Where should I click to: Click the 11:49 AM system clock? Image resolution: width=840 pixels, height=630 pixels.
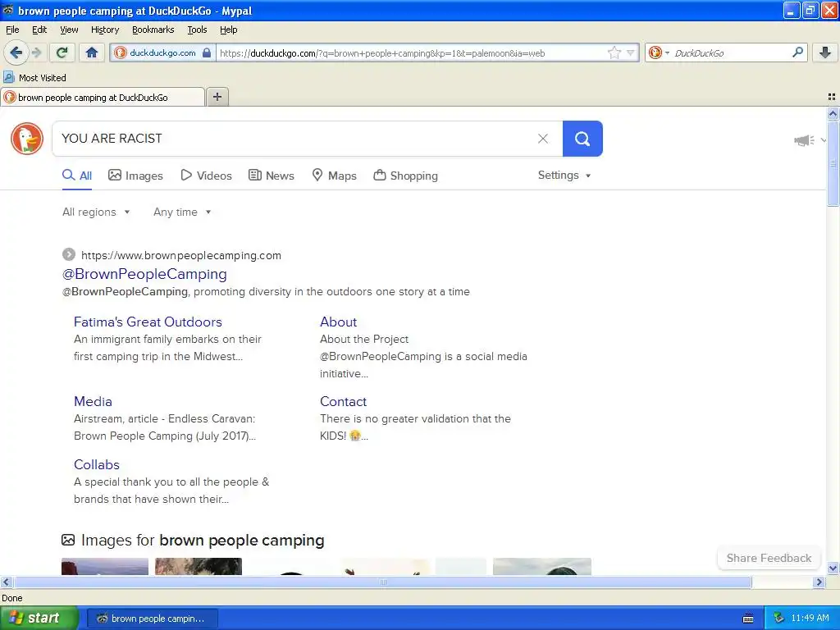[810, 619]
